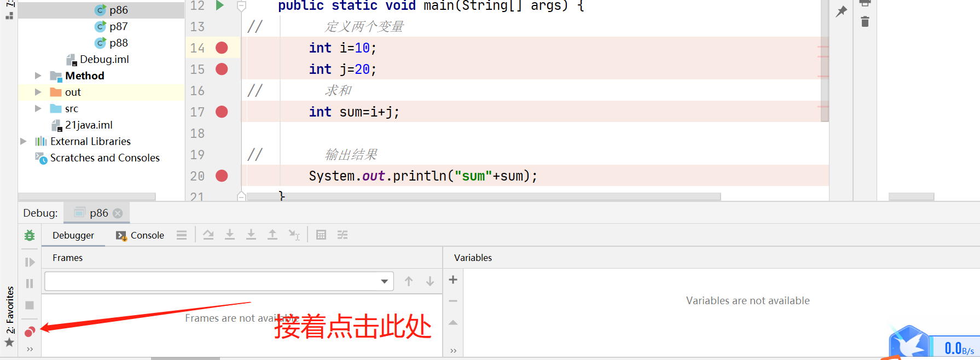
Task: Expand the External Libraries node
Action: point(24,141)
